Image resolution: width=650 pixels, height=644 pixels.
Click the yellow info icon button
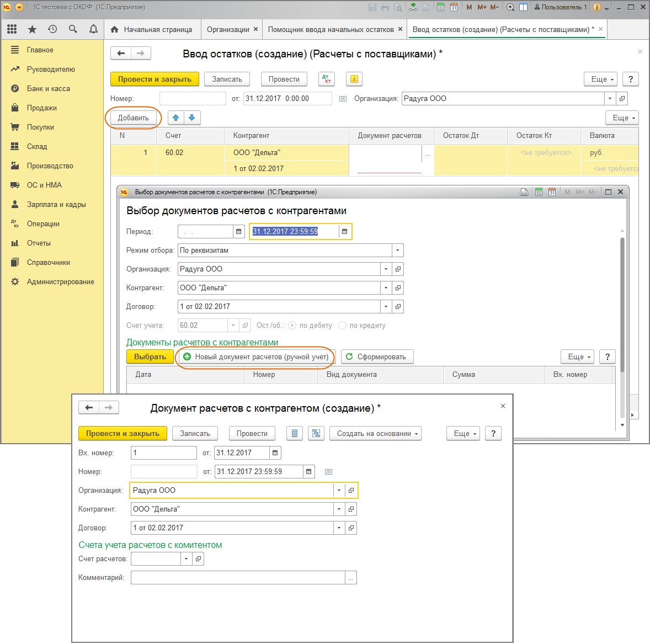pos(354,79)
